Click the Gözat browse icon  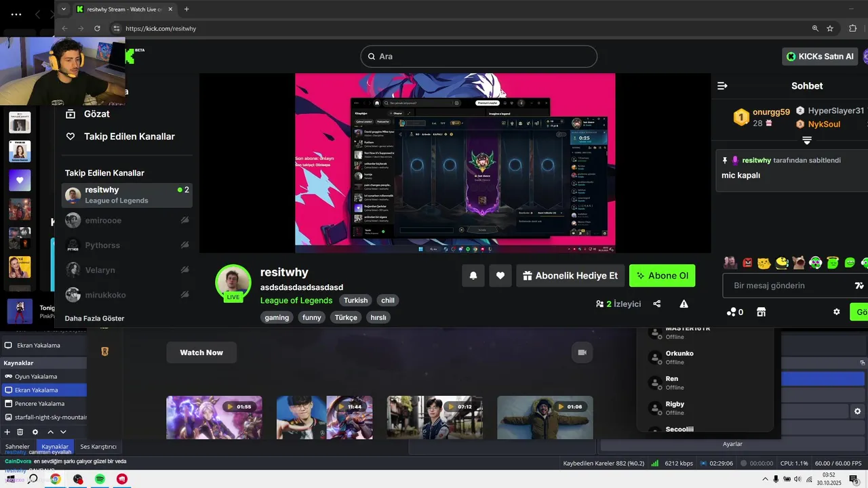pyautogui.click(x=70, y=114)
